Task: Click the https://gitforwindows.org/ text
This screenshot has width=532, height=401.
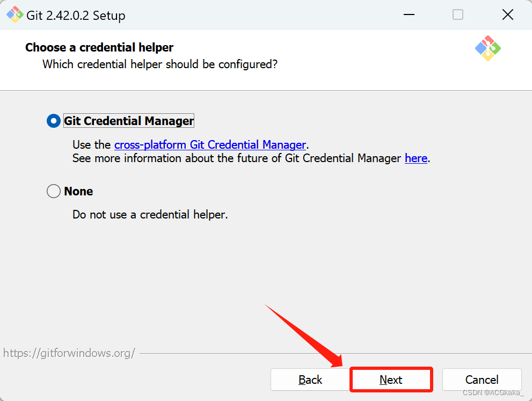Action: pyautogui.click(x=69, y=353)
